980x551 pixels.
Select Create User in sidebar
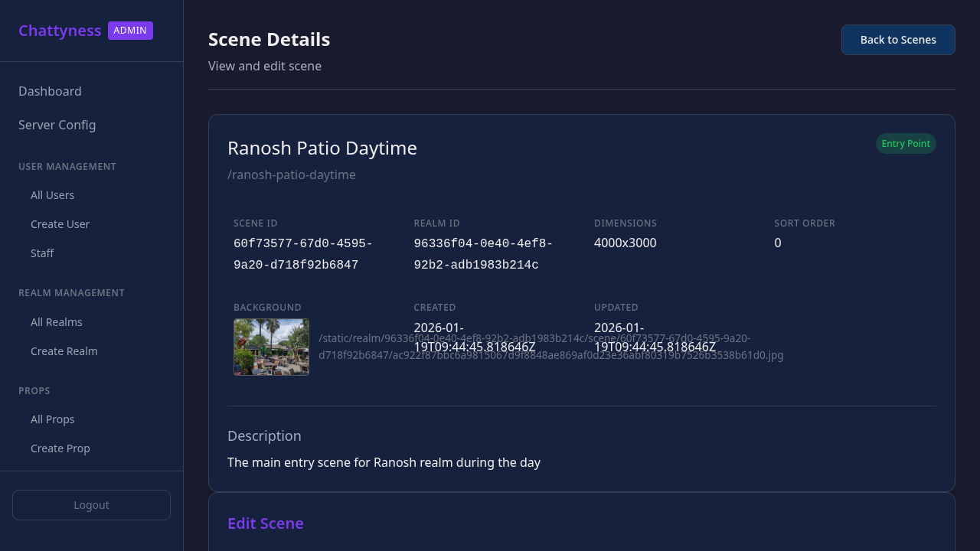(x=60, y=224)
